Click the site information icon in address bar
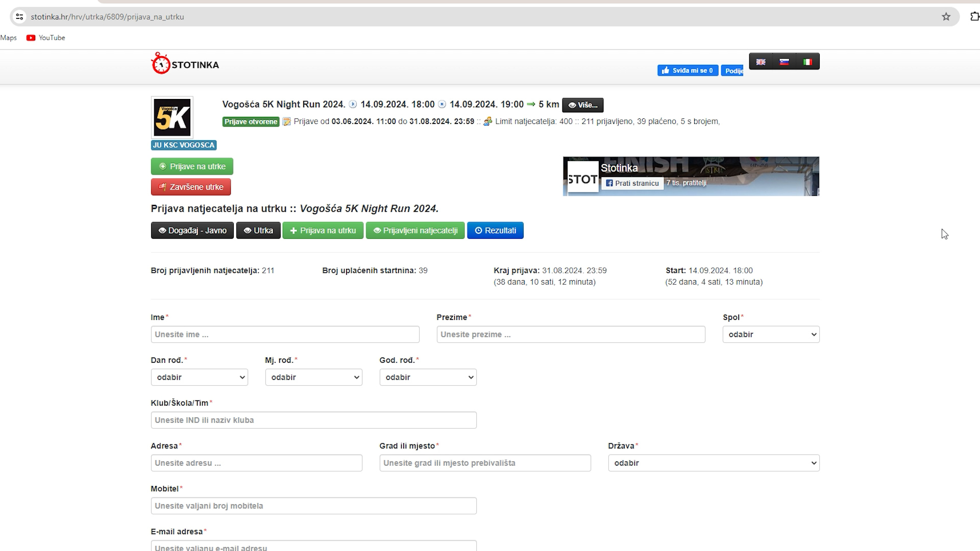This screenshot has width=980, height=551. [x=19, y=17]
